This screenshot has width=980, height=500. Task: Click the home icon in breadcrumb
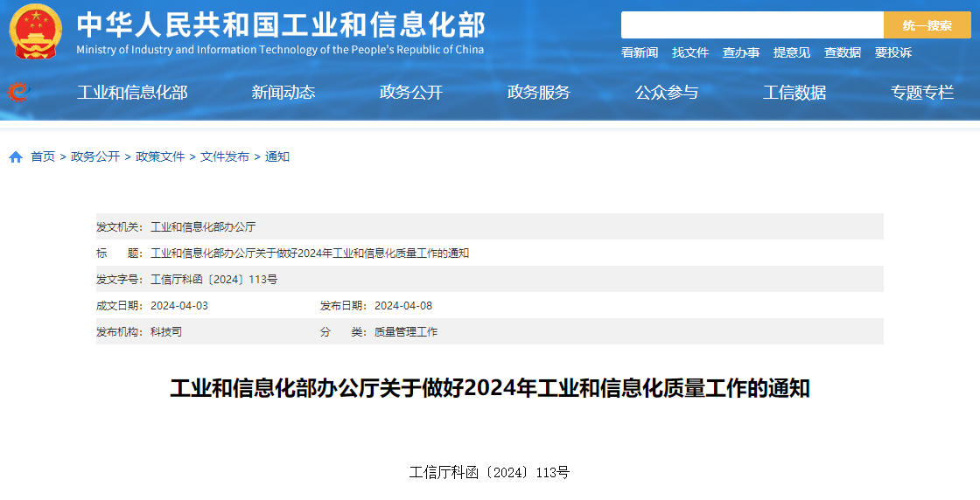click(16, 156)
